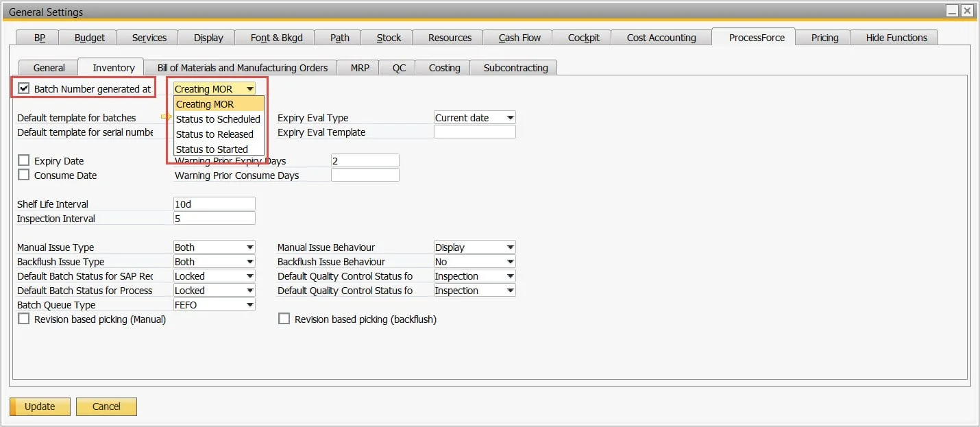Tick Revision based picking (Manual)
The width and height of the screenshot is (980, 427).
pyautogui.click(x=24, y=319)
